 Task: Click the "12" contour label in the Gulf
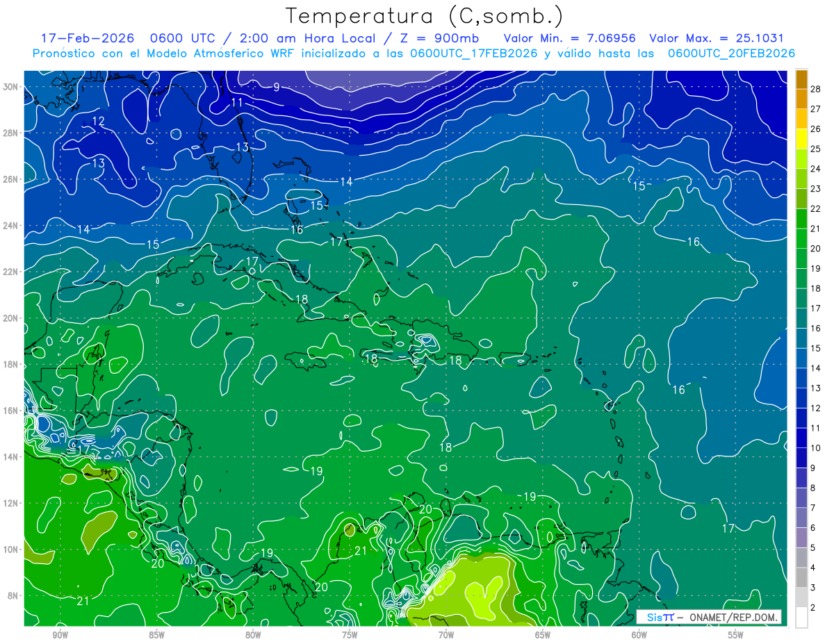click(x=99, y=121)
